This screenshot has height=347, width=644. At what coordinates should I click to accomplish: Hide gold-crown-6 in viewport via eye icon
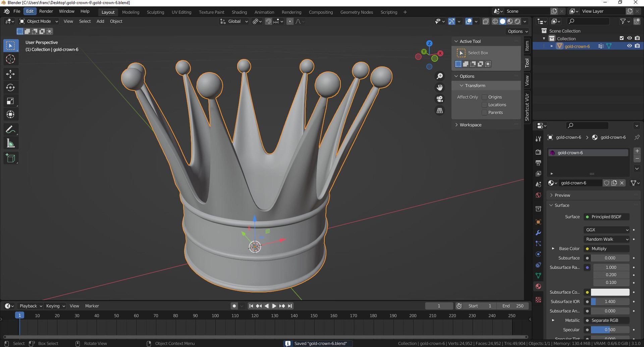(629, 46)
